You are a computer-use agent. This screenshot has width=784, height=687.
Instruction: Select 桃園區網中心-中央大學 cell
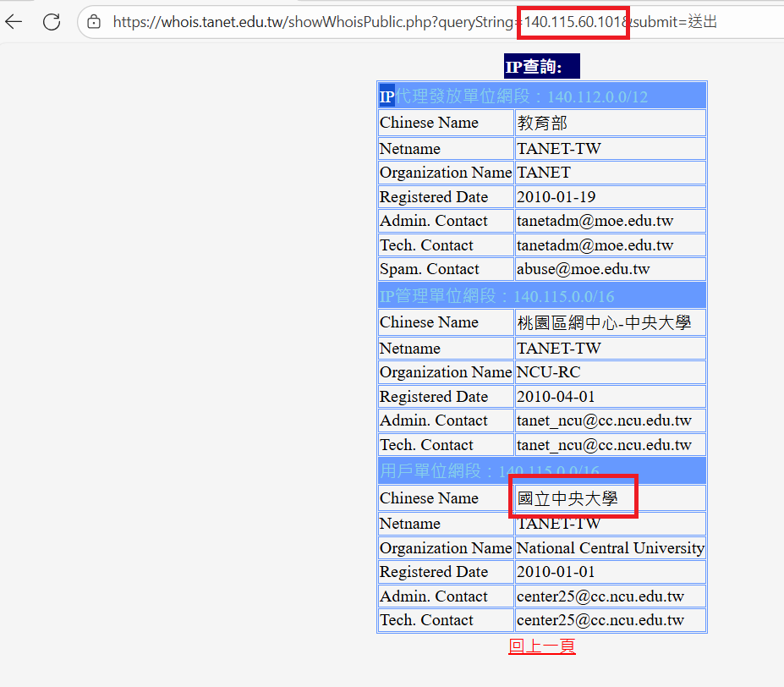(x=610, y=322)
